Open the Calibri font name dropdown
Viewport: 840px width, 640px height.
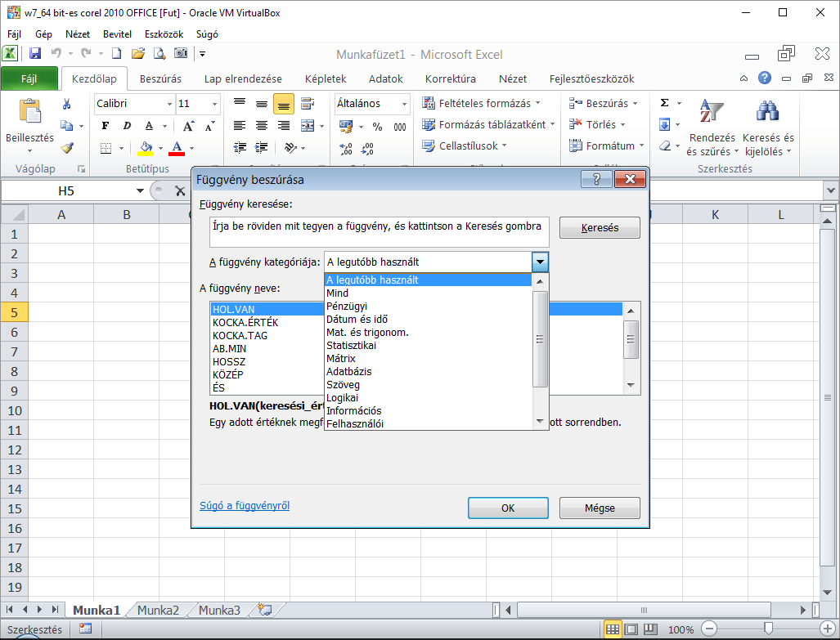(x=169, y=104)
